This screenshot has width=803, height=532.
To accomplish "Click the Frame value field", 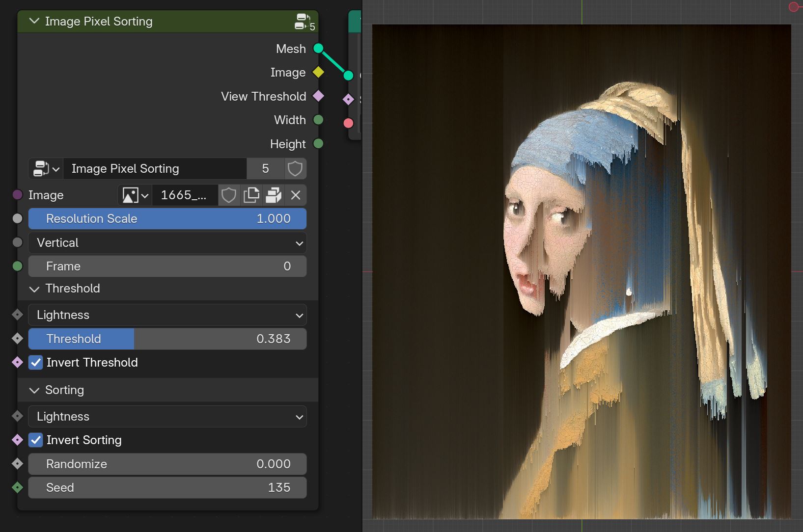I will pyautogui.click(x=167, y=266).
